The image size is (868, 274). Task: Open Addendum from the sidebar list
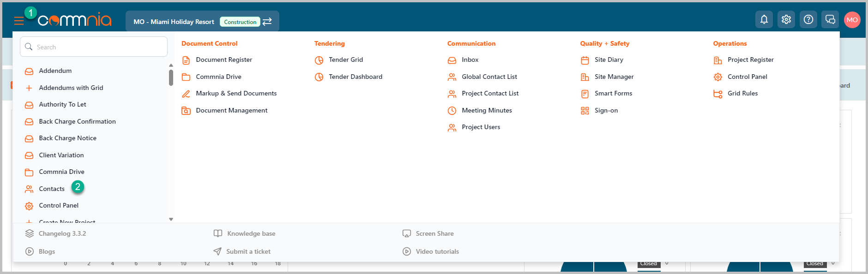click(x=55, y=71)
